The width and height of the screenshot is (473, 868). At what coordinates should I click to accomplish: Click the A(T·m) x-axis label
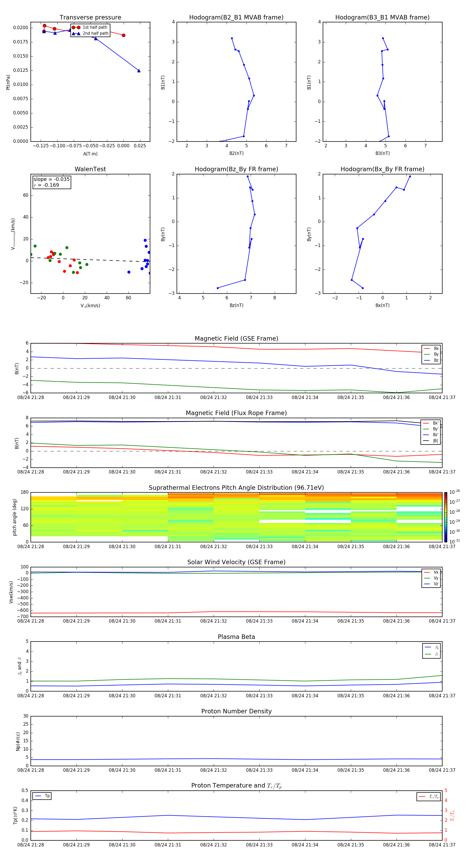click(x=90, y=154)
